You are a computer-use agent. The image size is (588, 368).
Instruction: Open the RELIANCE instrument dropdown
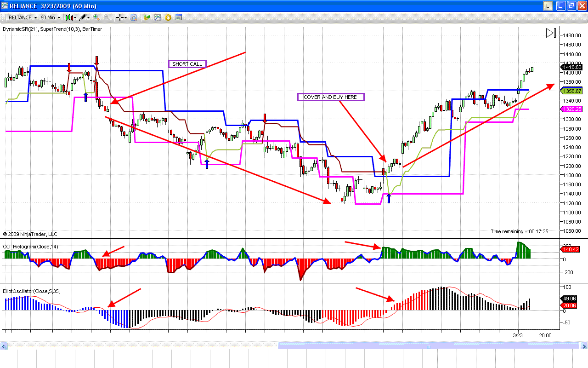tap(23, 17)
